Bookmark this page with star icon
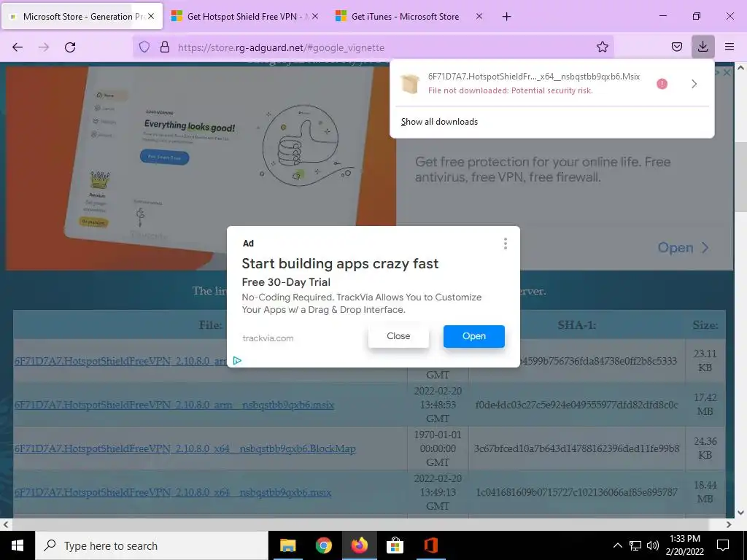 pyautogui.click(x=602, y=47)
